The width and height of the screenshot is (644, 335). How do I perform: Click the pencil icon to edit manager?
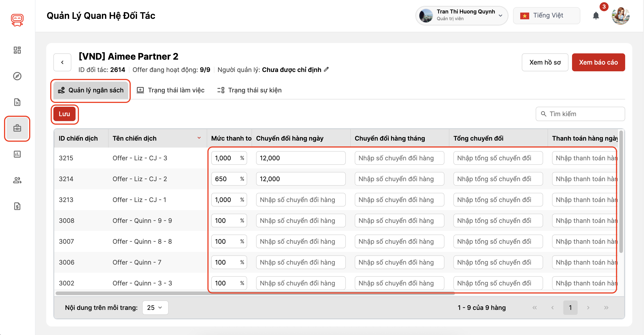pos(326,70)
